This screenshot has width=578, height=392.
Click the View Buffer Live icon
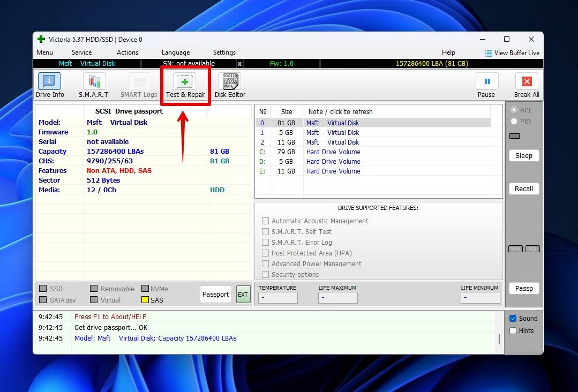pyautogui.click(x=488, y=53)
